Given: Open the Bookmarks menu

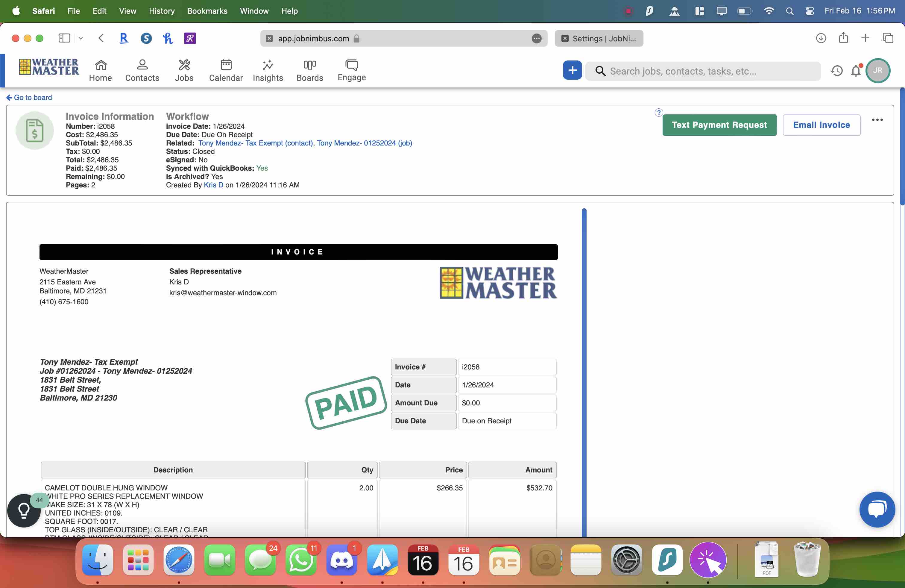Looking at the screenshot, I should tap(207, 11).
